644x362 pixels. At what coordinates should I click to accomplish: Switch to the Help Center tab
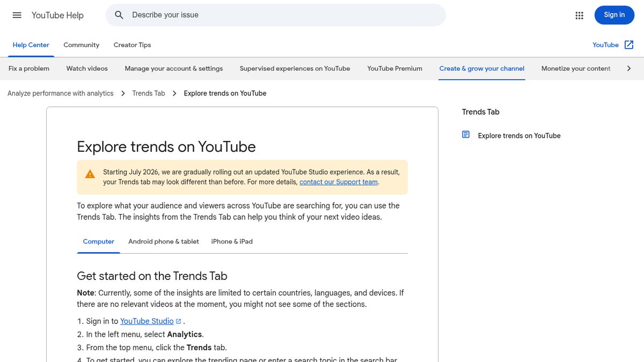[x=31, y=45]
